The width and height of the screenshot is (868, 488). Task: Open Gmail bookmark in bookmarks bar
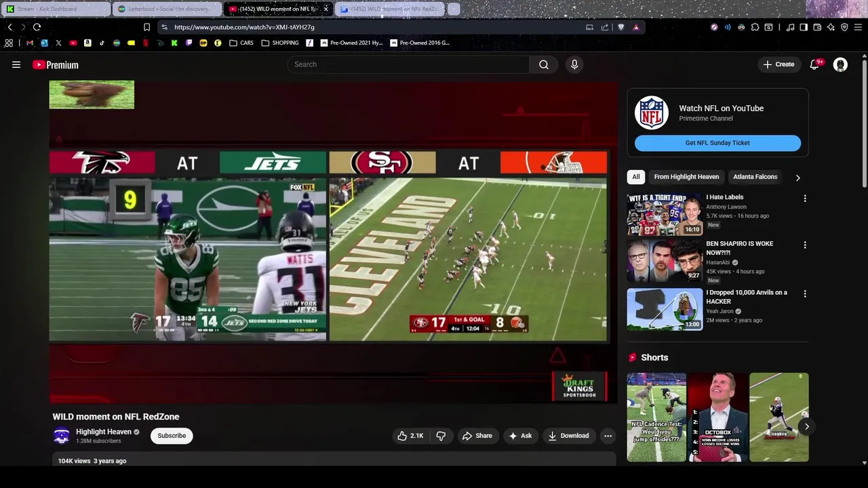click(30, 43)
